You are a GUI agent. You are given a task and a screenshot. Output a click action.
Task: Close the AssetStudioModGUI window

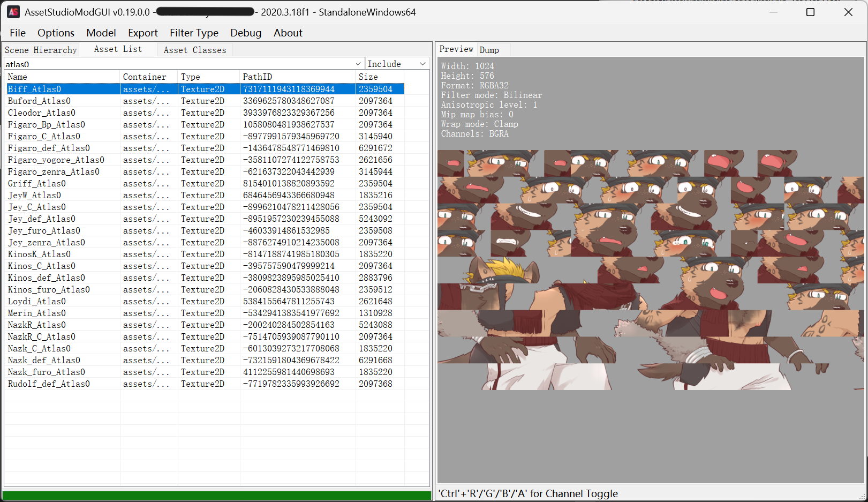(x=848, y=12)
